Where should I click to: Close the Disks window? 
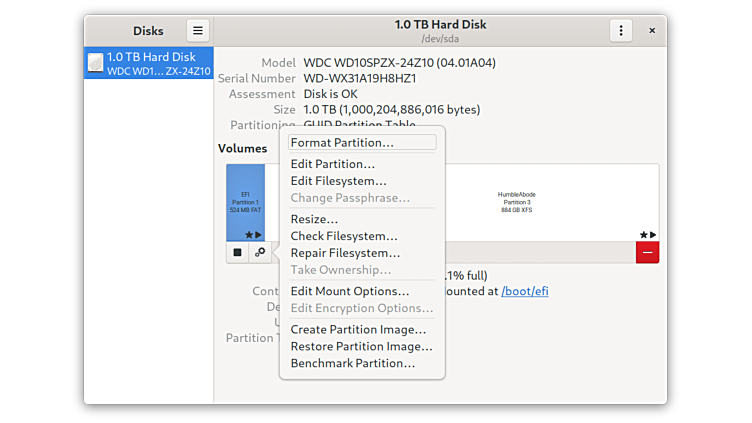(x=652, y=31)
